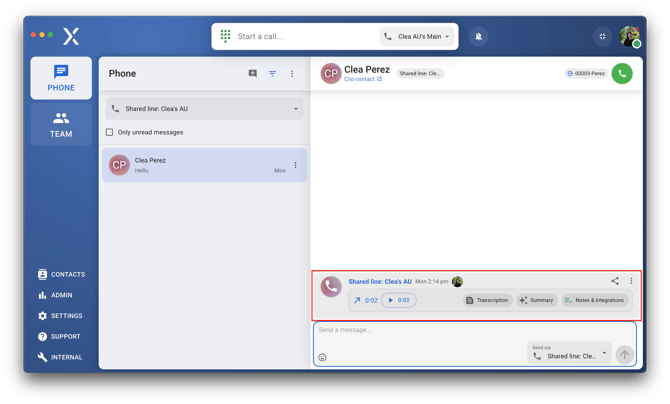Play the call recording
This screenshot has height=404, width=670.
coord(391,300)
